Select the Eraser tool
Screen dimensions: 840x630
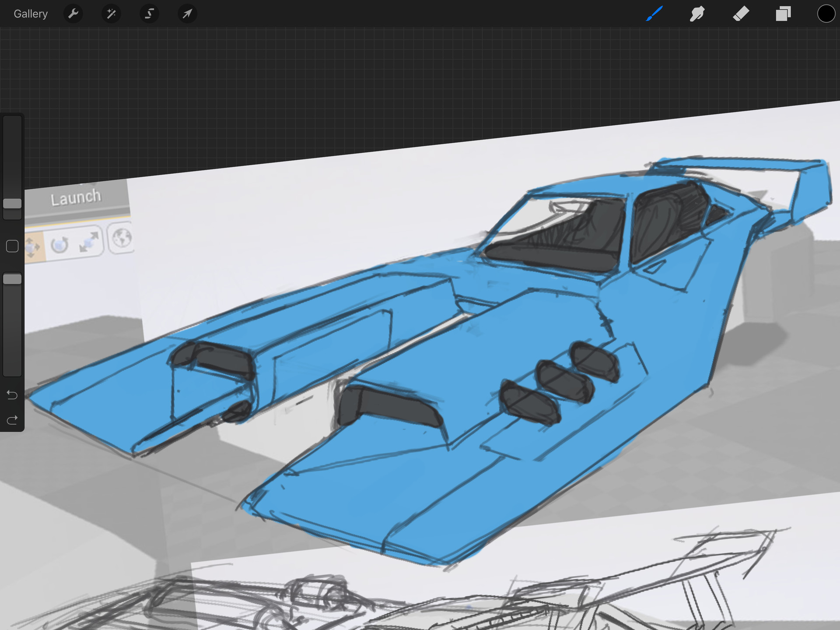coord(740,14)
